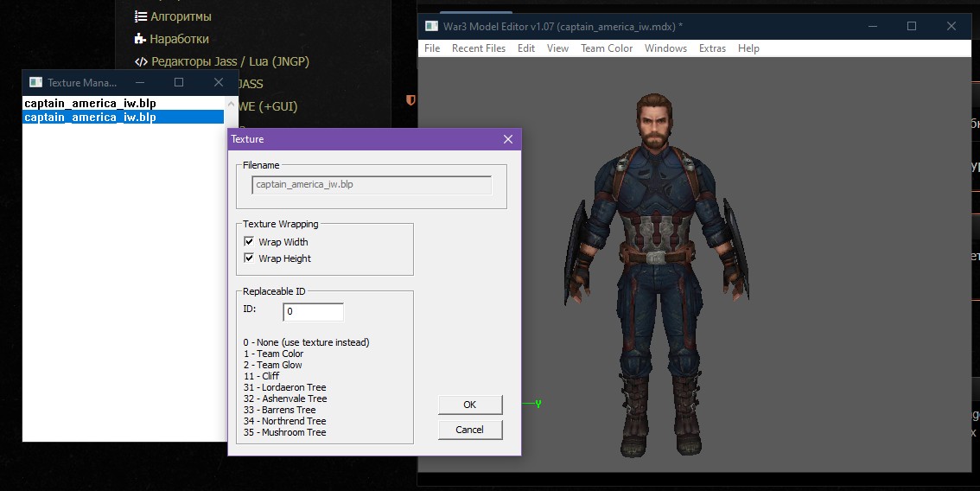Click the '33 - Barrens Tree' text

279,410
